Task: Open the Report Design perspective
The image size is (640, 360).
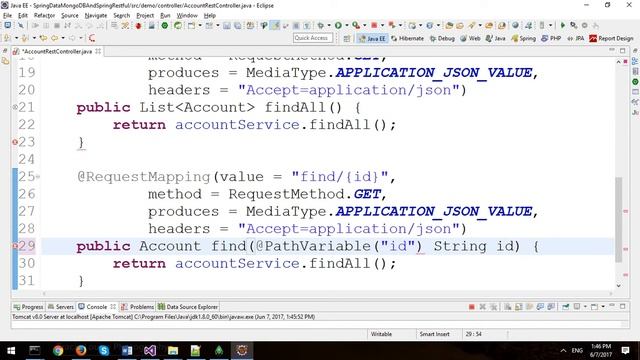Action: point(611,38)
